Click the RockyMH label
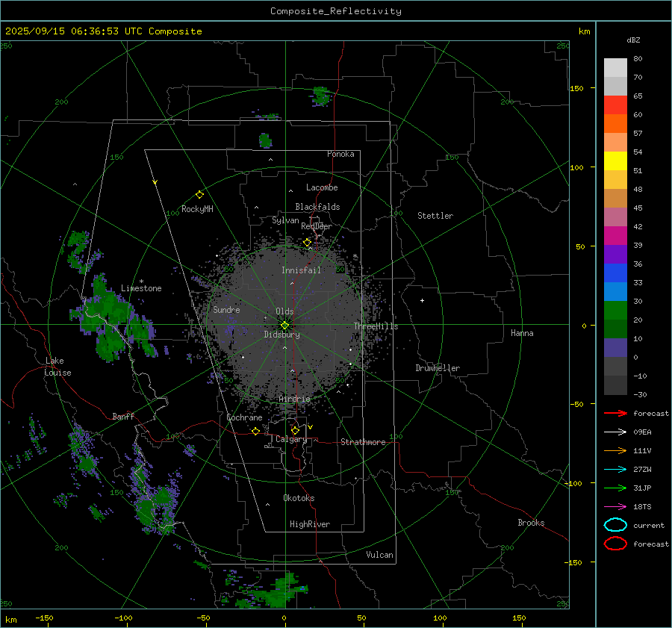Image resolution: width=672 pixels, height=628 pixels. coord(197,209)
